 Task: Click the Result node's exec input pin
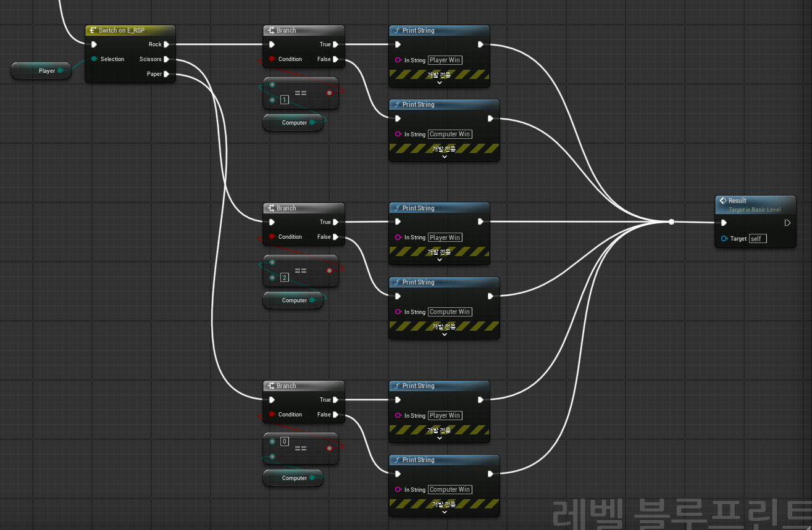pyautogui.click(x=724, y=223)
